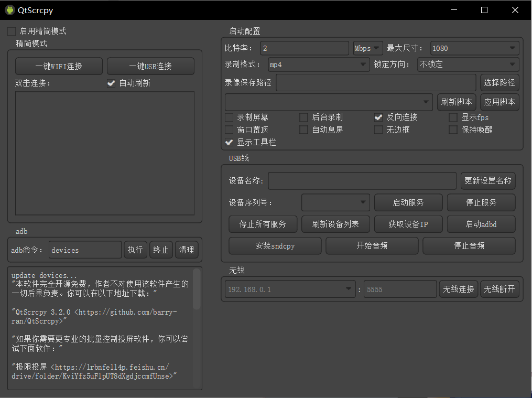Click the 启动adbd button

pos(481,224)
